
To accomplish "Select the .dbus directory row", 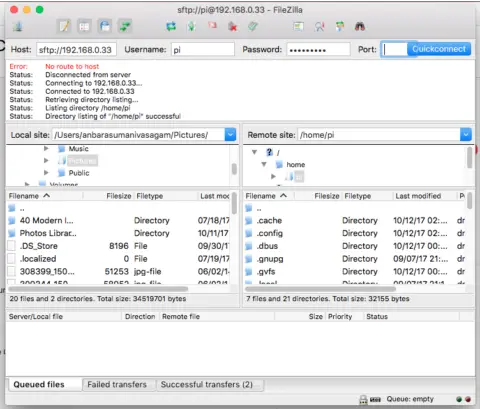I will 355,246.
